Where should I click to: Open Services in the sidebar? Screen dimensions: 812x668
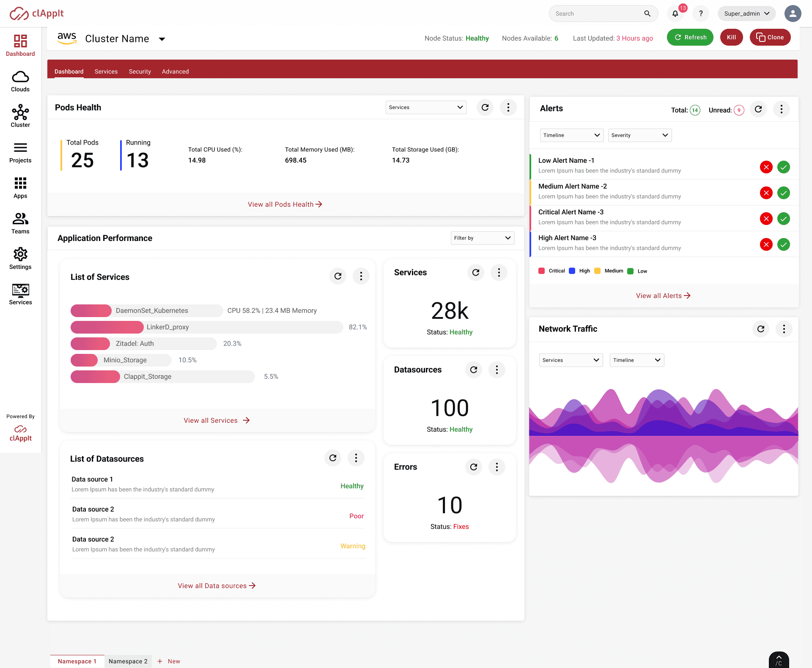pyautogui.click(x=20, y=294)
